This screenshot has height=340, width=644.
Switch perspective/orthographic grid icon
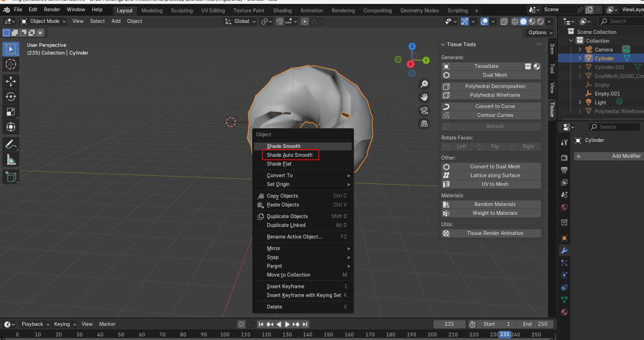coord(424,124)
